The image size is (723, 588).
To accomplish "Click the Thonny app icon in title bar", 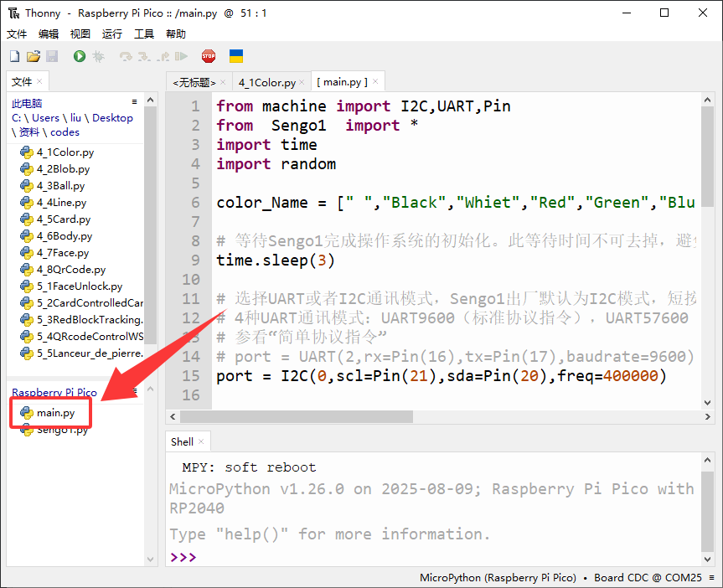I will (14, 13).
